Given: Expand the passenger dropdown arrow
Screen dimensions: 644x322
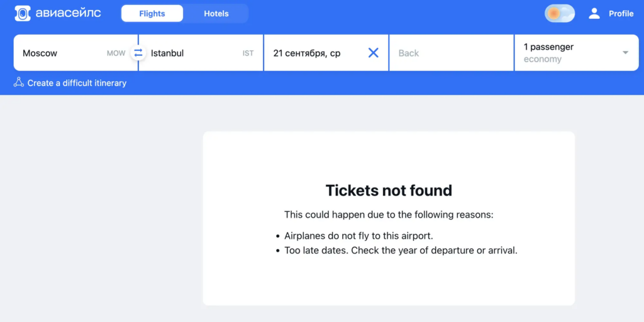Looking at the screenshot, I should click(625, 53).
